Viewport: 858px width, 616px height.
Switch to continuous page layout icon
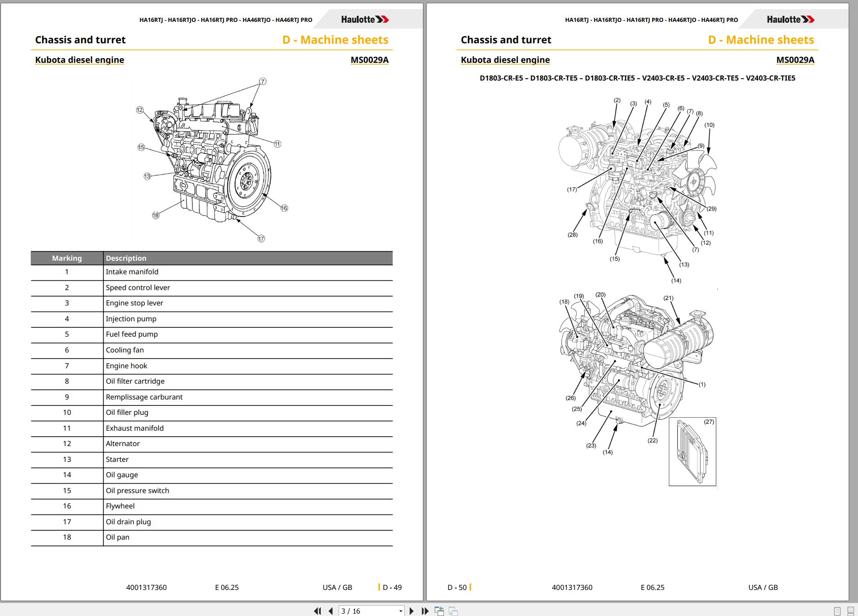(851, 611)
